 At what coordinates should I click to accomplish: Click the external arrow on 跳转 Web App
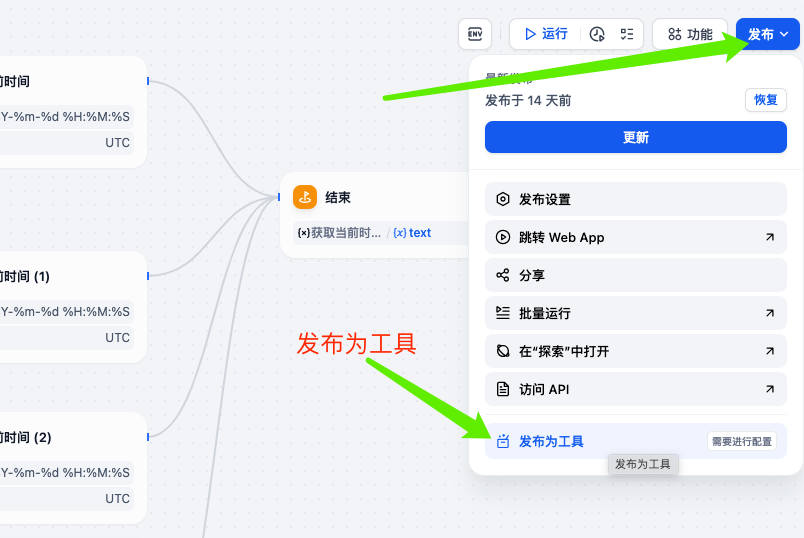[x=769, y=238]
